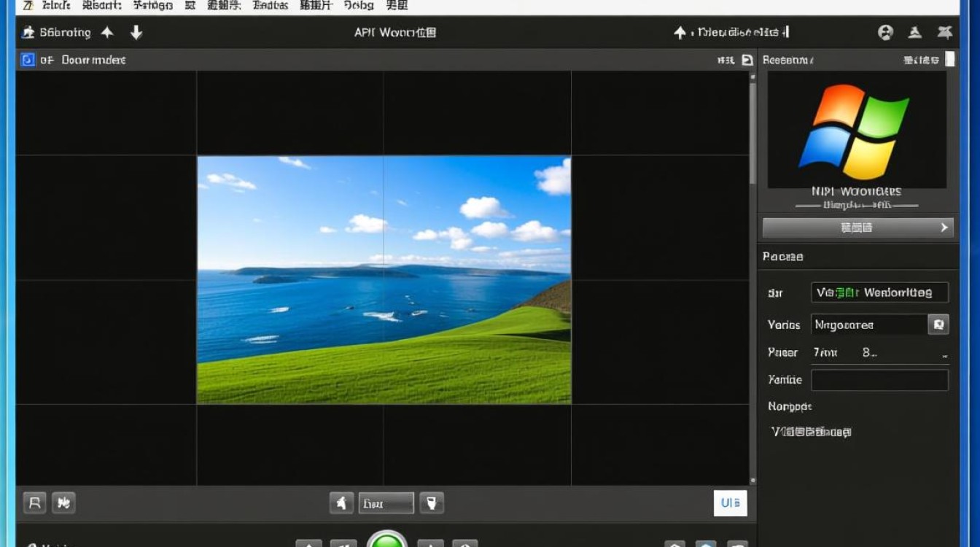Click the round icon in the top-right toolbar
This screenshot has height=547, width=980.
pos(885,32)
